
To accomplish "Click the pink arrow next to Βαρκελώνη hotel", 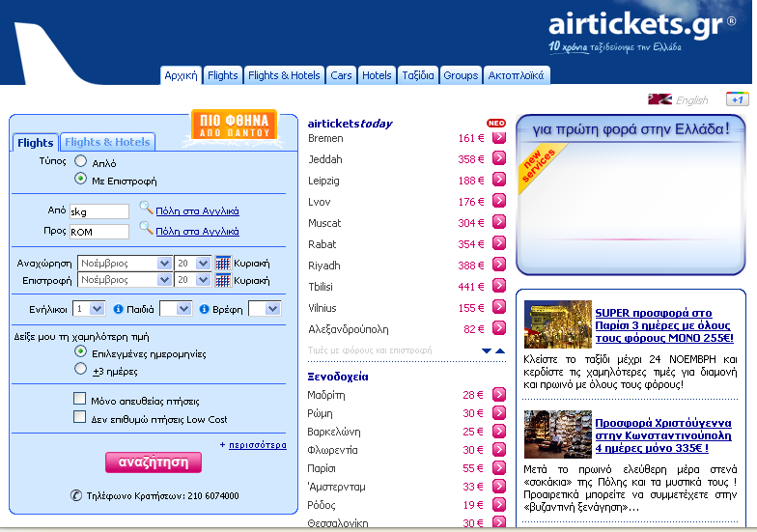I will (499, 431).
